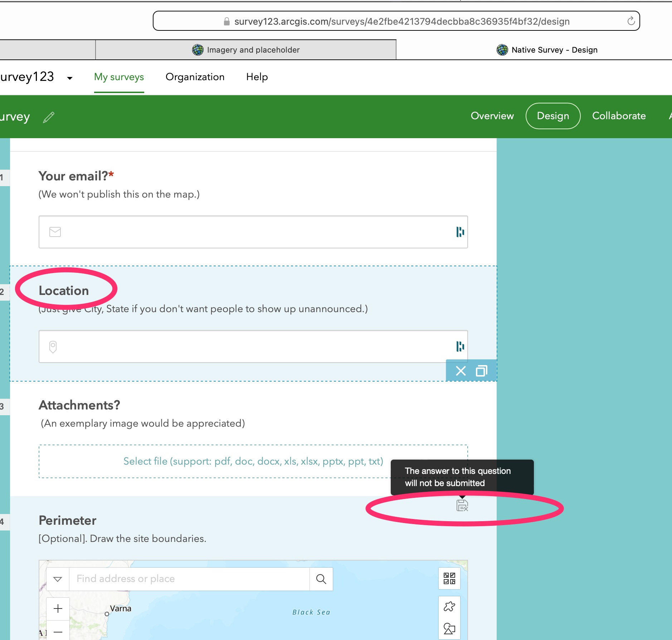Select the shape drawing tool on the map
This screenshot has width=672, height=640.
tap(449, 628)
